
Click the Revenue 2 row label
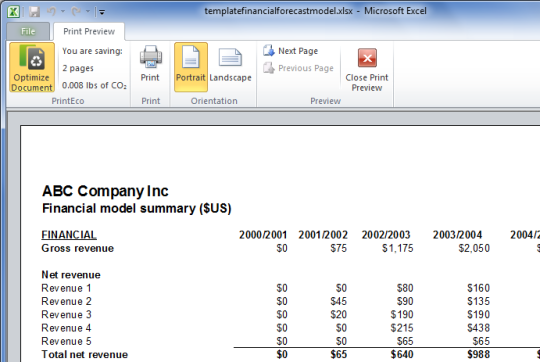66,301
